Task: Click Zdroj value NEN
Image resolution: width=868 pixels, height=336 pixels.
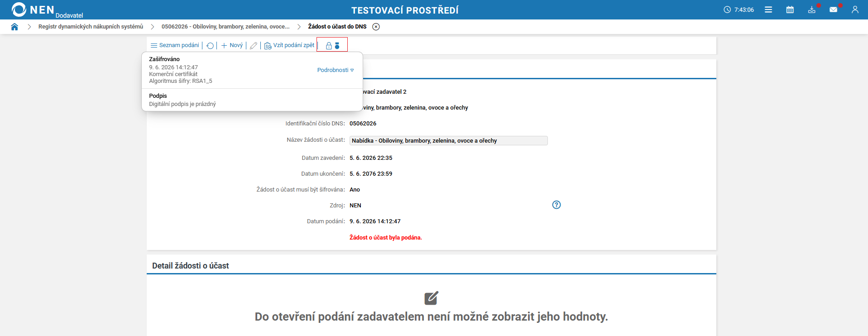Action: pos(355,206)
